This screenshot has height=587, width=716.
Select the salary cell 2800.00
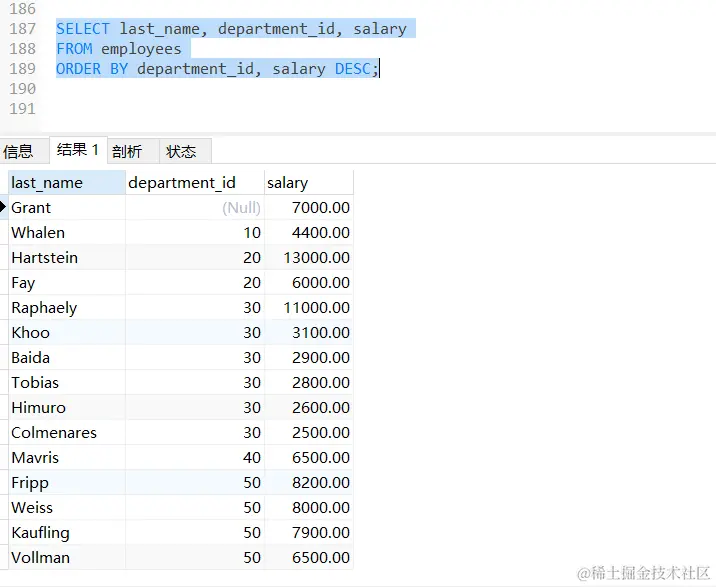(x=309, y=383)
